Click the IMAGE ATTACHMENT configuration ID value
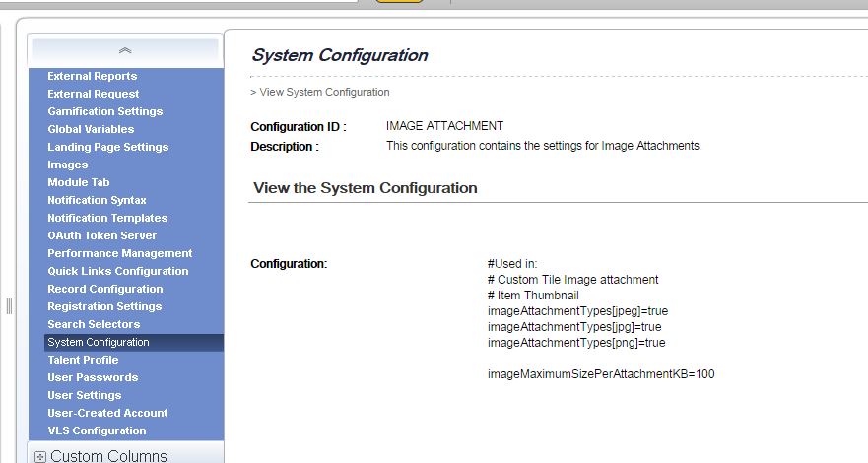 click(x=444, y=126)
